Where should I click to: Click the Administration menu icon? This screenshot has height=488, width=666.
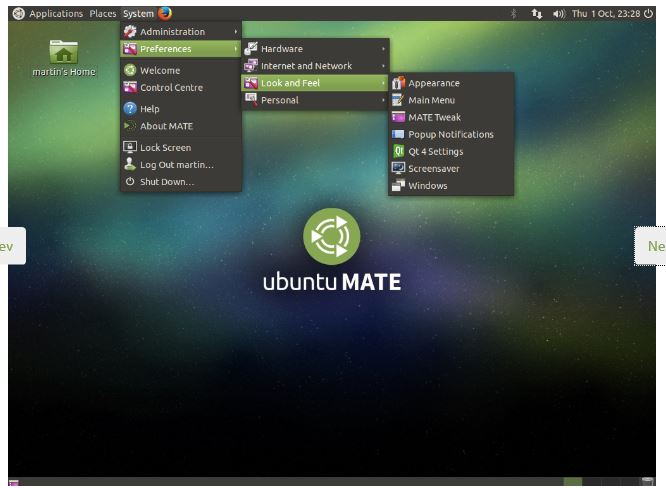(130, 31)
